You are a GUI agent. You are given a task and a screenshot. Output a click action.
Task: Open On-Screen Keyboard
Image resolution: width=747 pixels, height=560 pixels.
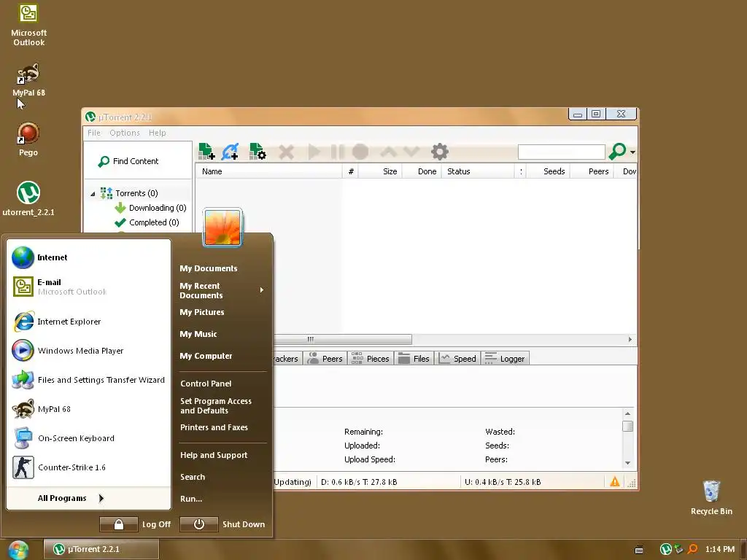[88, 438]
